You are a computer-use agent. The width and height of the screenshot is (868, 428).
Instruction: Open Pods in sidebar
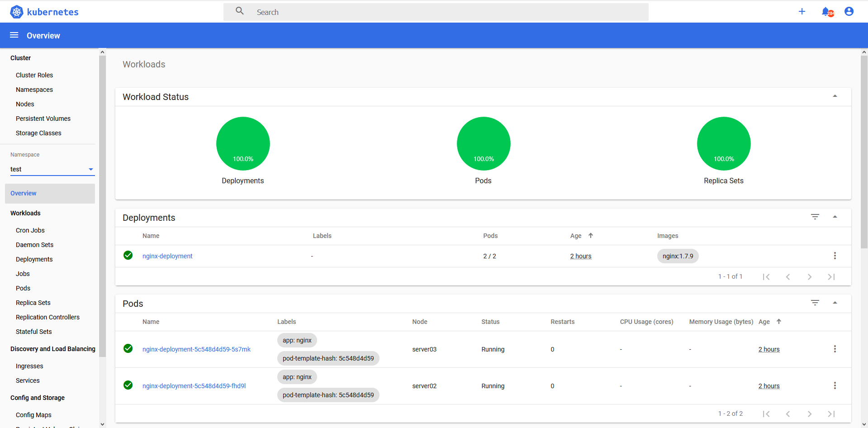(23, 288)
